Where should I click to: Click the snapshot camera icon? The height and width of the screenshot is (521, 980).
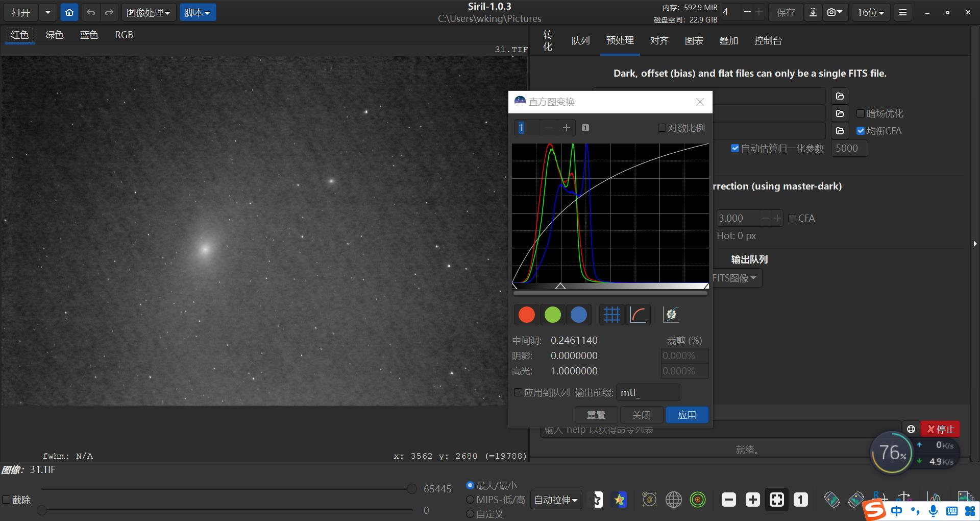click(x=835, y=12)
